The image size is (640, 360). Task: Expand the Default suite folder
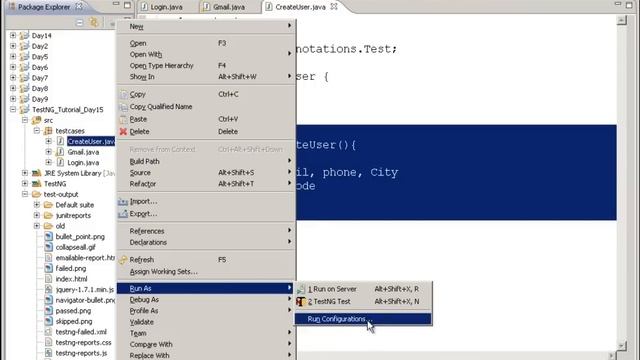coord(37,205)
